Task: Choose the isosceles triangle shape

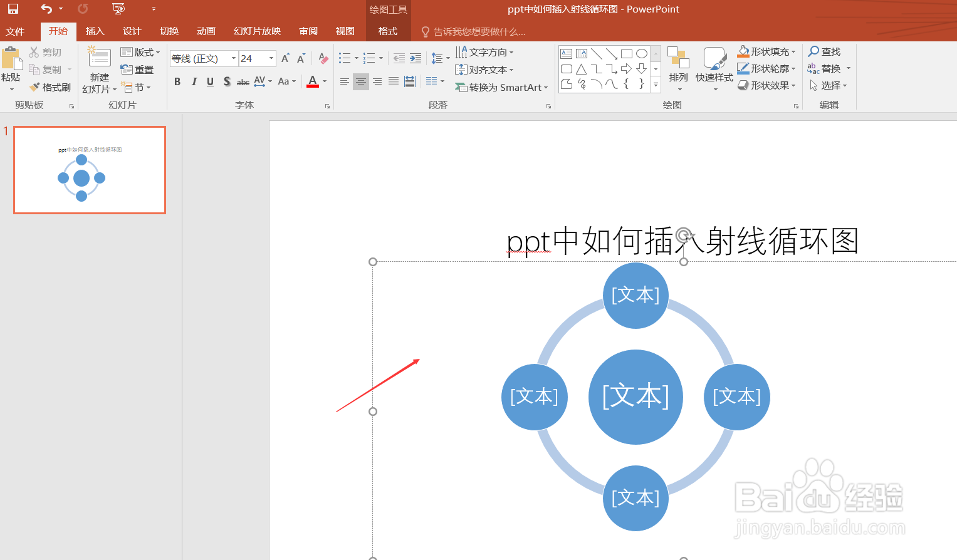Action: tap(582, 69)
